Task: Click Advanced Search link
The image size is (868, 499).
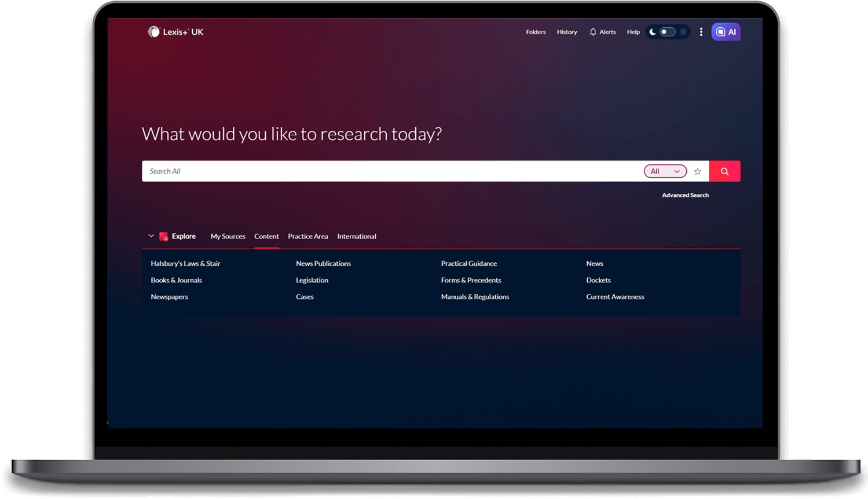Action: [x=685, y=195]
